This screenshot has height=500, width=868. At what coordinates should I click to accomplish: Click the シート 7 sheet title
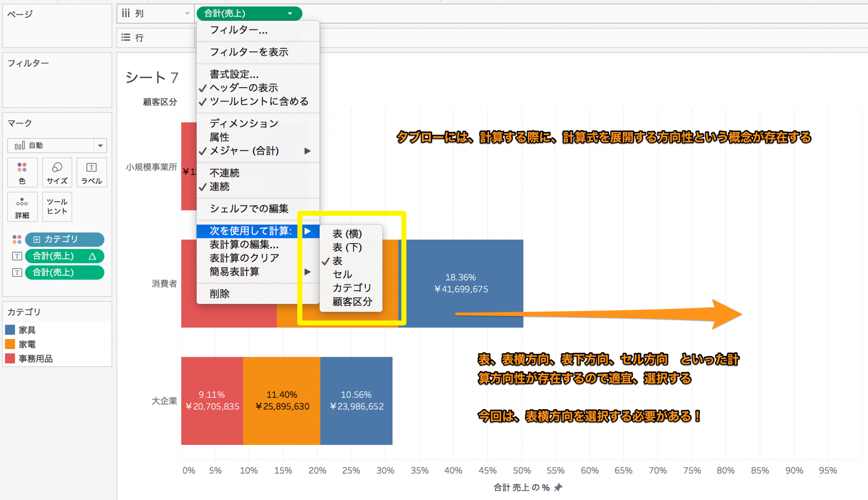152,78
